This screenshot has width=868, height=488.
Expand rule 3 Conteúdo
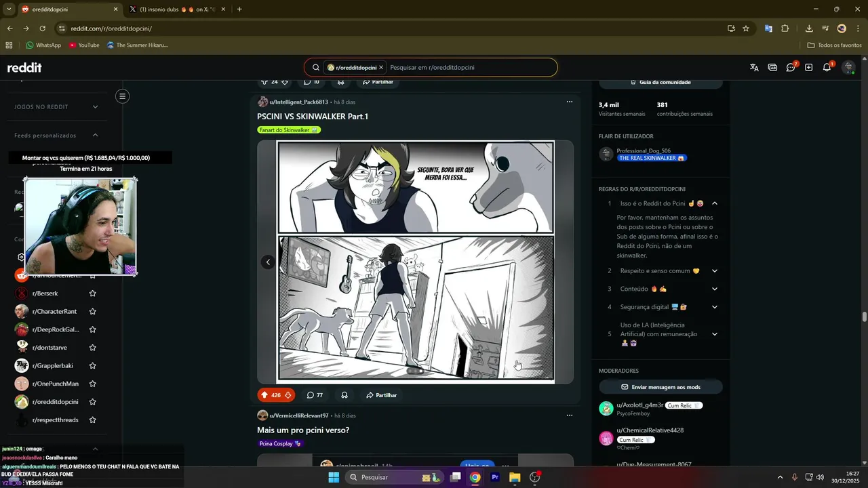(715, 289)
